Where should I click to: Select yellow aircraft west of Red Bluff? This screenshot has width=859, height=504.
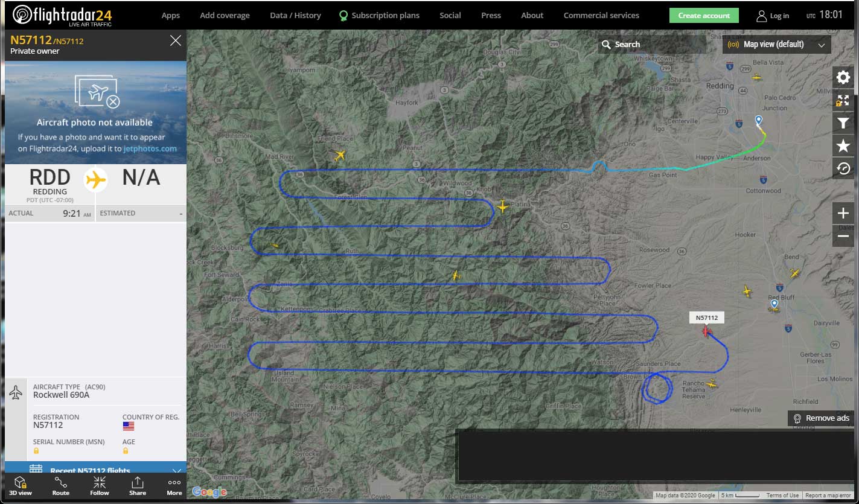click(747, 292)
